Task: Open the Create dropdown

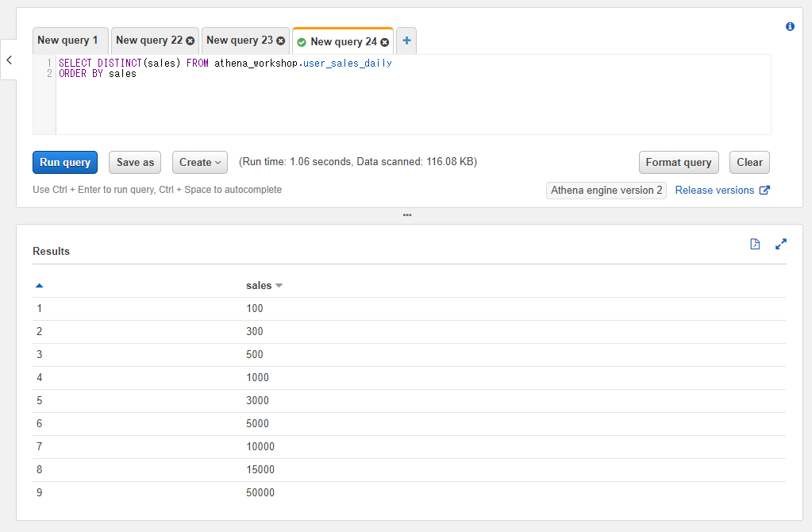Action: coord(200,162)
